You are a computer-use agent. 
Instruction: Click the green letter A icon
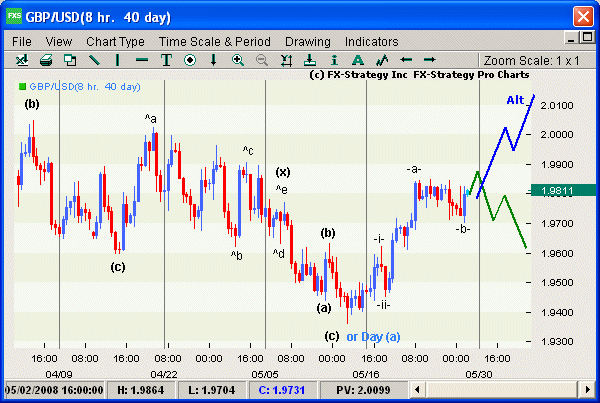(x=358, y=60)
